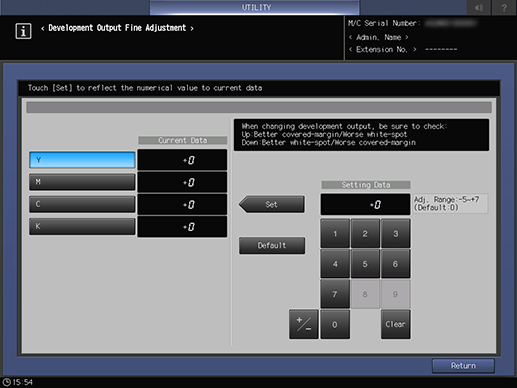Click the development output warning text box
Viewport: 517px width, 388px height.
361,135
